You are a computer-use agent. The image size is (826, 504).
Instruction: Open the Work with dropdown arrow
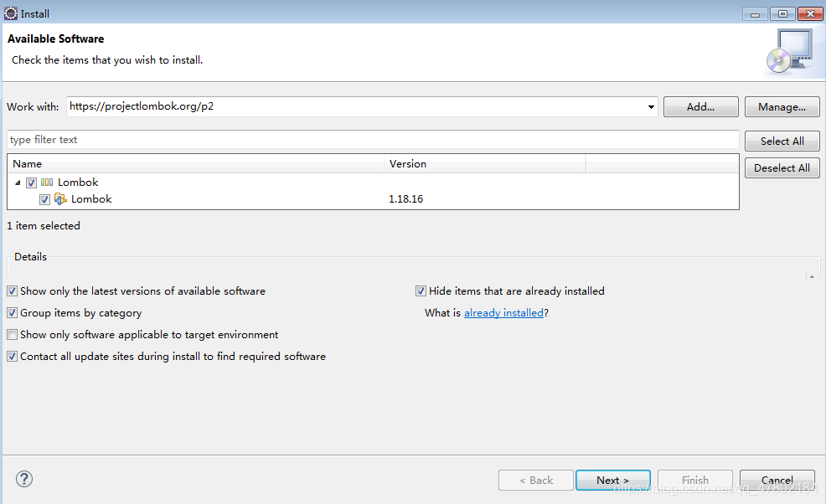[x=651, y=107]
